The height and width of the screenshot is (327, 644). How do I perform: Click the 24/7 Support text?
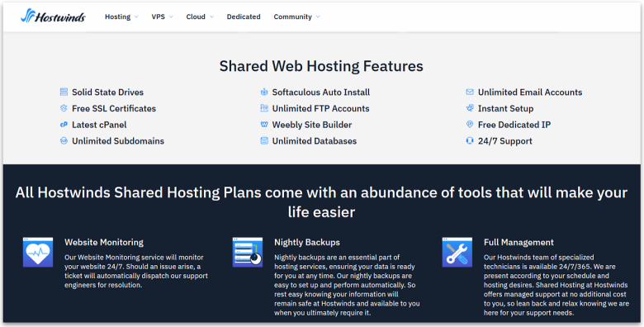(504, 141)
